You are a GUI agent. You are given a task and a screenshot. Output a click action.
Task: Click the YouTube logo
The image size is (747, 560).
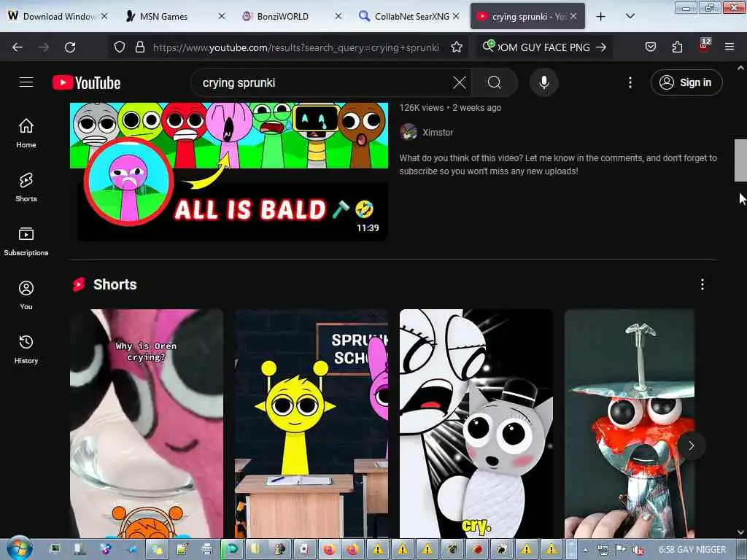click(86, 82)
